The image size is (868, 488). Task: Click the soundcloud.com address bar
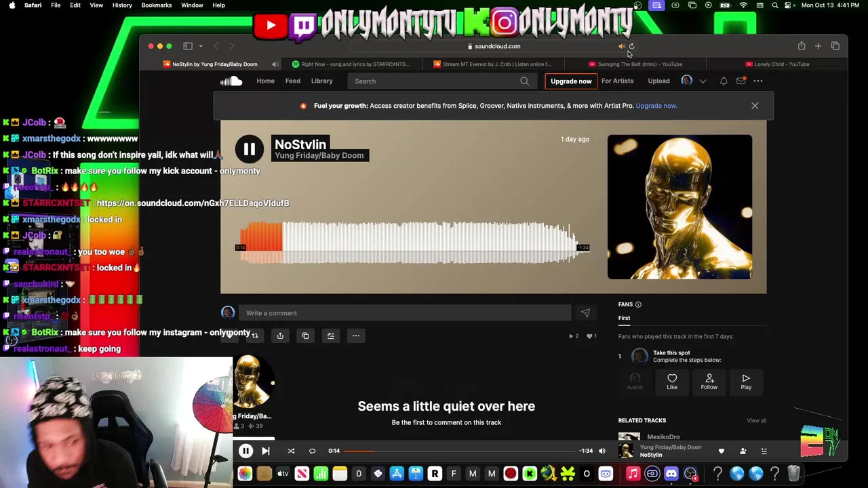494,46
